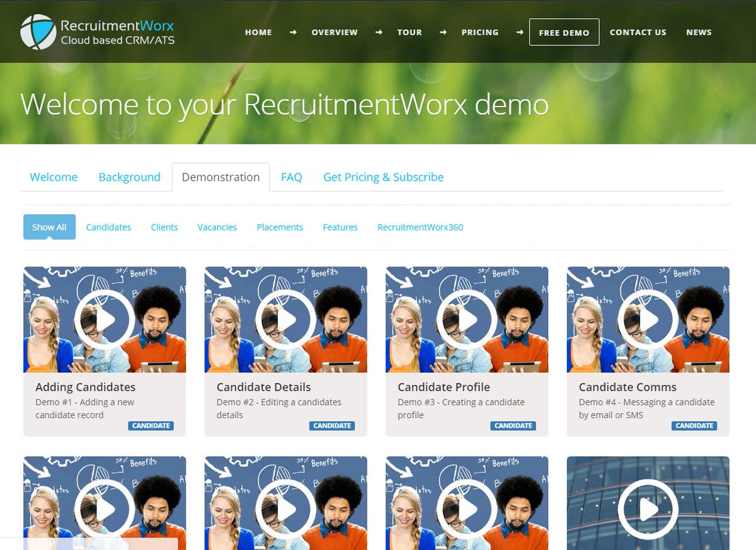The width and height of the screenshot is (756, 550).
Task: Select the Demonstration tab
Action: 220,177
